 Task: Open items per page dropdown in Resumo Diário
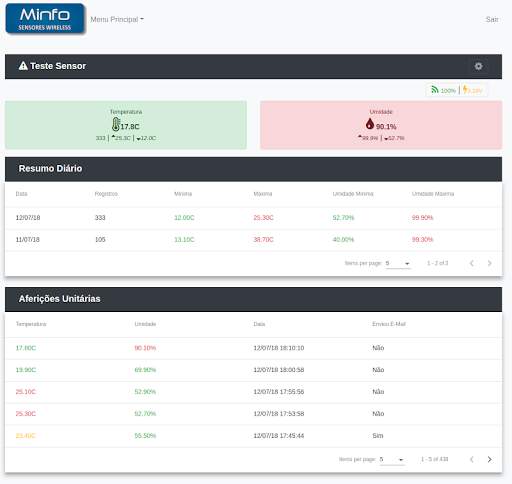(398, 263)
